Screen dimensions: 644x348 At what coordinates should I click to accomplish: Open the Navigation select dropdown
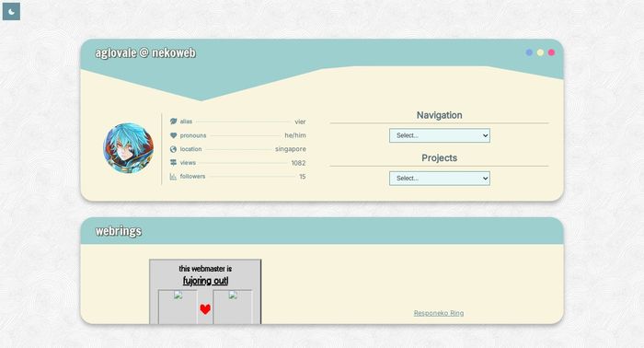point(440,135)
